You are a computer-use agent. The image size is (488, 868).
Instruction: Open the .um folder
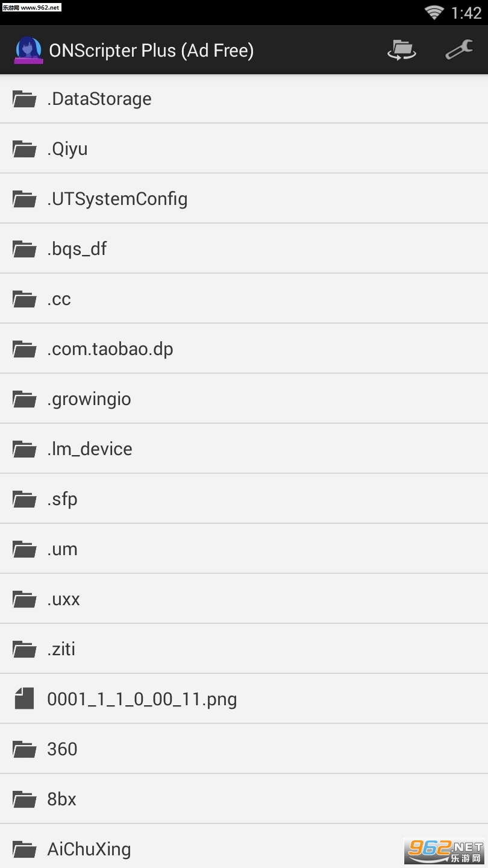click(x=63, y=549)
